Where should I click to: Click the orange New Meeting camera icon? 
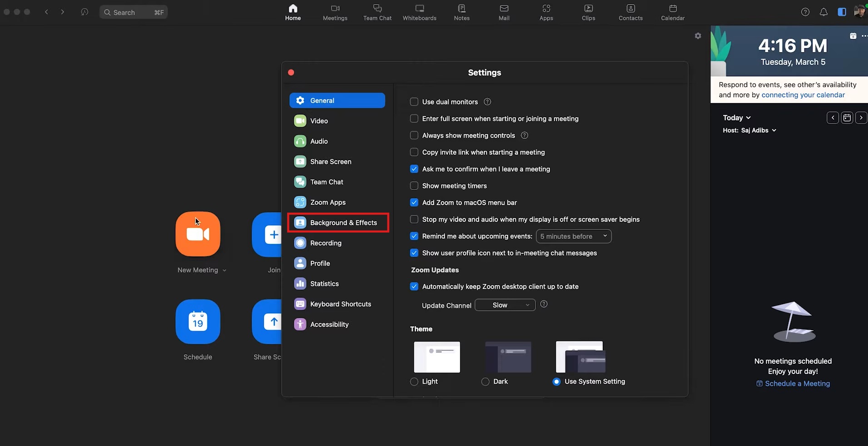pyautogui.click(x=198, y=234)
